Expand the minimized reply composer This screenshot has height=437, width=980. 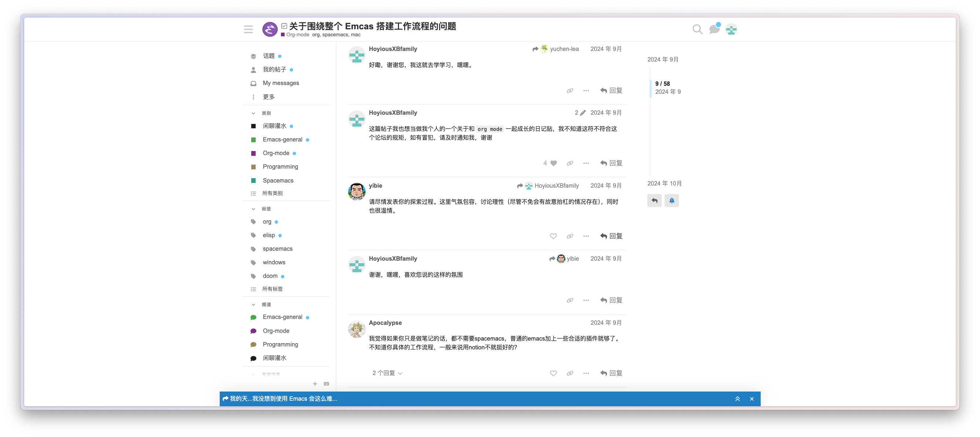pyautogui.click(x=737, y=399)
